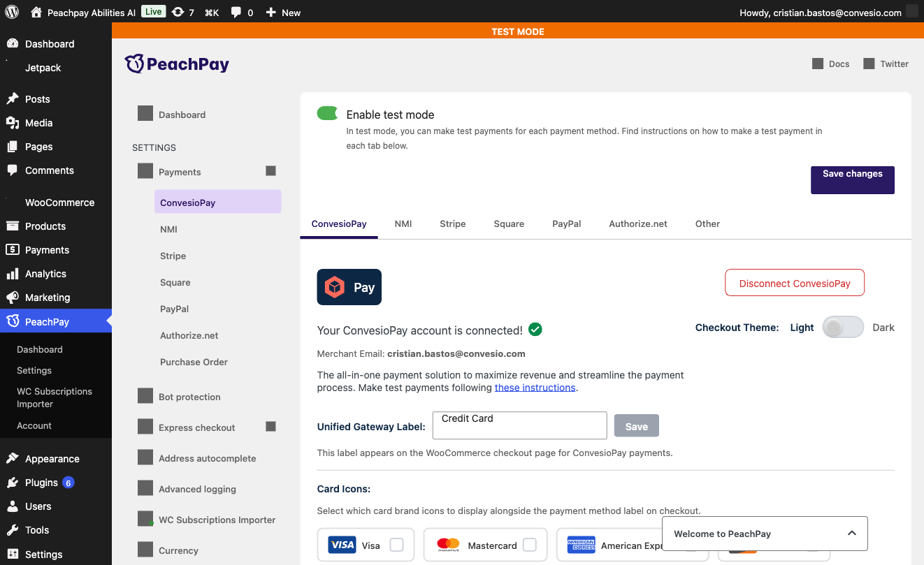Click the WordPress Settings sliders icon at the sidebar bottom
The height and width of the screenshot is (565, 924).
tap(13, 554)
